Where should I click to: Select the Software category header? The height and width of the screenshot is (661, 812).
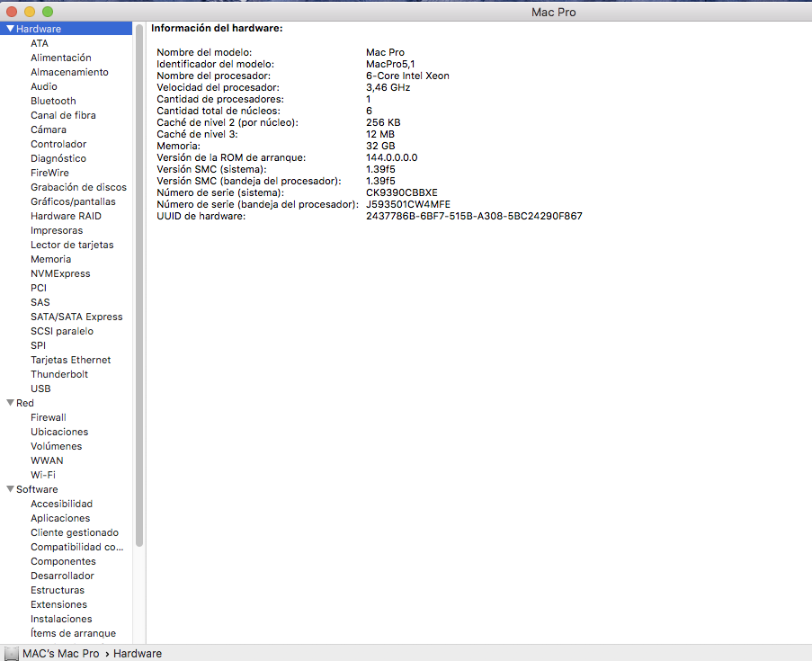point(37,489)
